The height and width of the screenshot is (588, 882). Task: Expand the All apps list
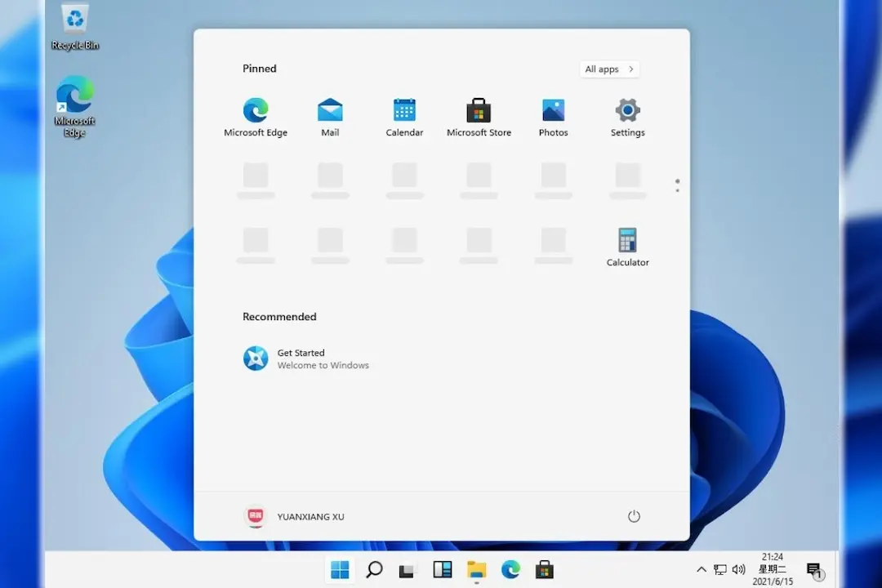[x=609, y=69]
